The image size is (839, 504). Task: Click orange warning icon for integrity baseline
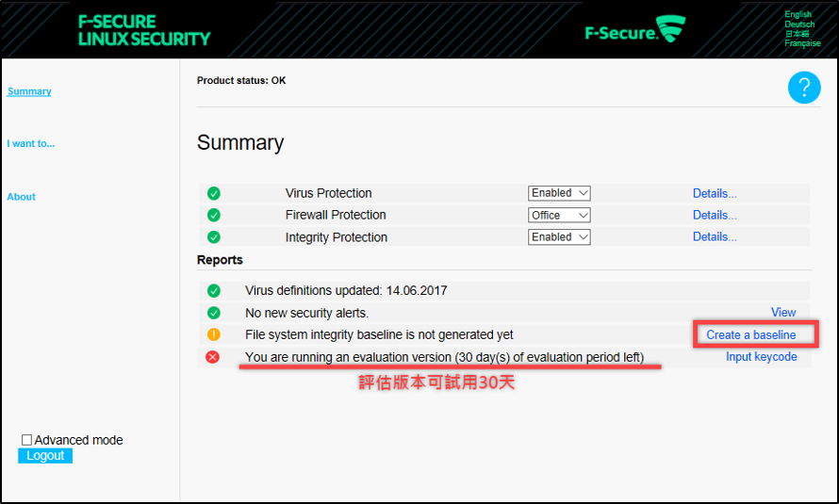tap(214, 334)
